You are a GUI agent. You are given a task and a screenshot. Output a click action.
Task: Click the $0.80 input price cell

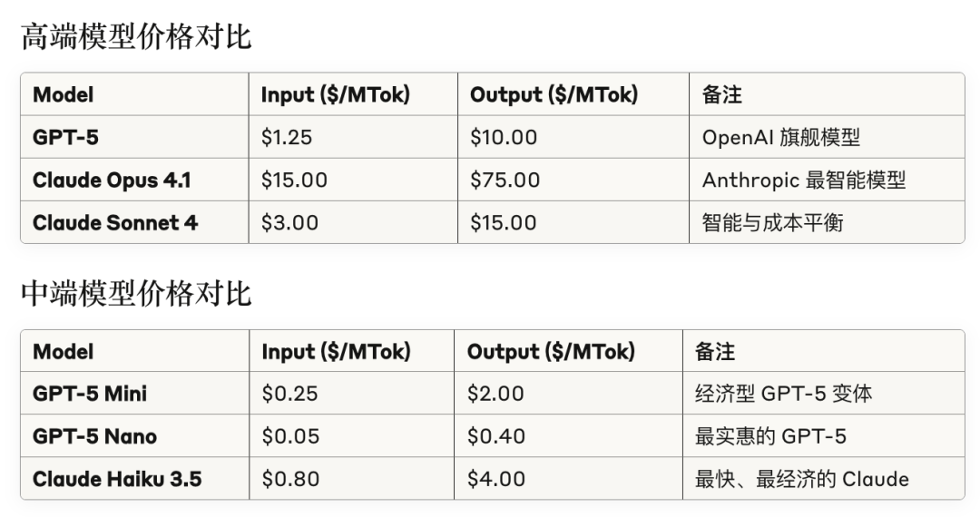(x=290, y=479)
